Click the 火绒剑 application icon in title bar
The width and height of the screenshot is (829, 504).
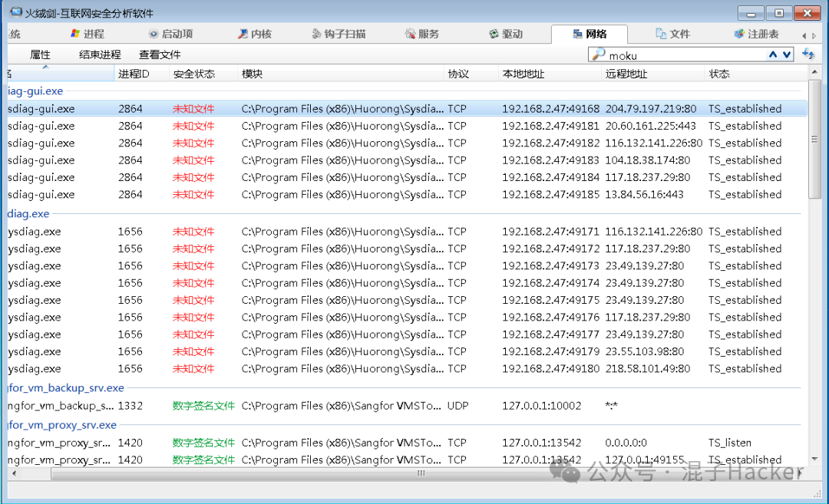coord(14,12)
